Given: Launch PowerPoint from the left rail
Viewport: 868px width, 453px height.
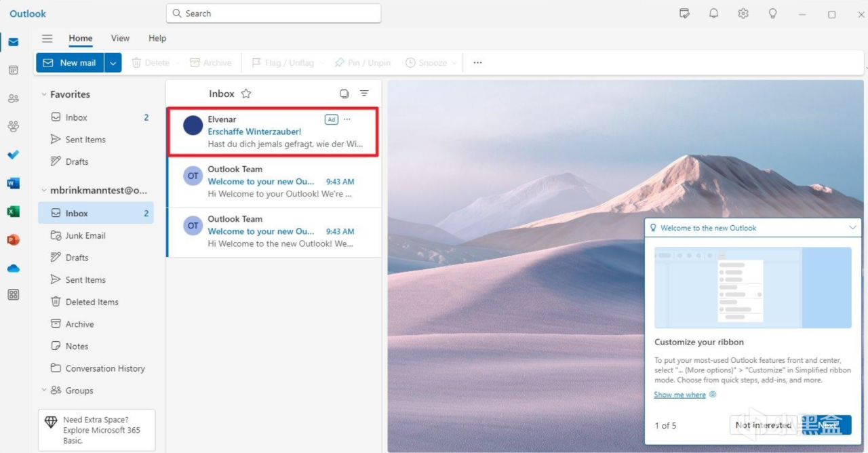Looking at the screenshot, I should (x=14, y=239).
